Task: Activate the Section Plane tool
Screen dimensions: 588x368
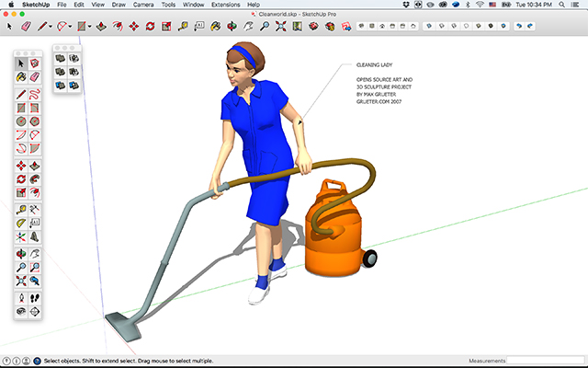Action: pyautogui.click(x=35, y=311)
